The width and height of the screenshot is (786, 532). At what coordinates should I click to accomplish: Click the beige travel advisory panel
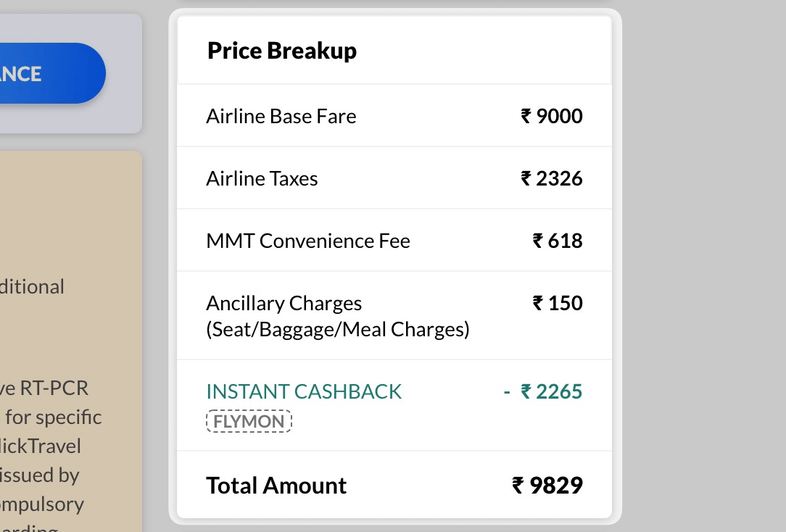(70, 341)
